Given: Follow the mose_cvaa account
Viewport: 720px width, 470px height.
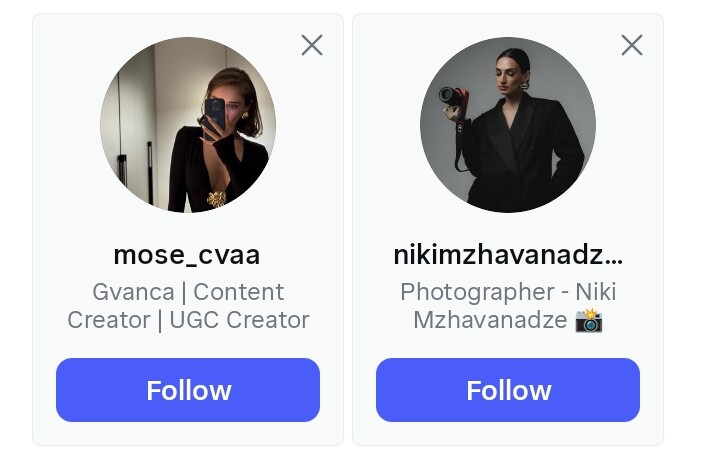Looking at the screenshot, I should click(x=188, y=390).
